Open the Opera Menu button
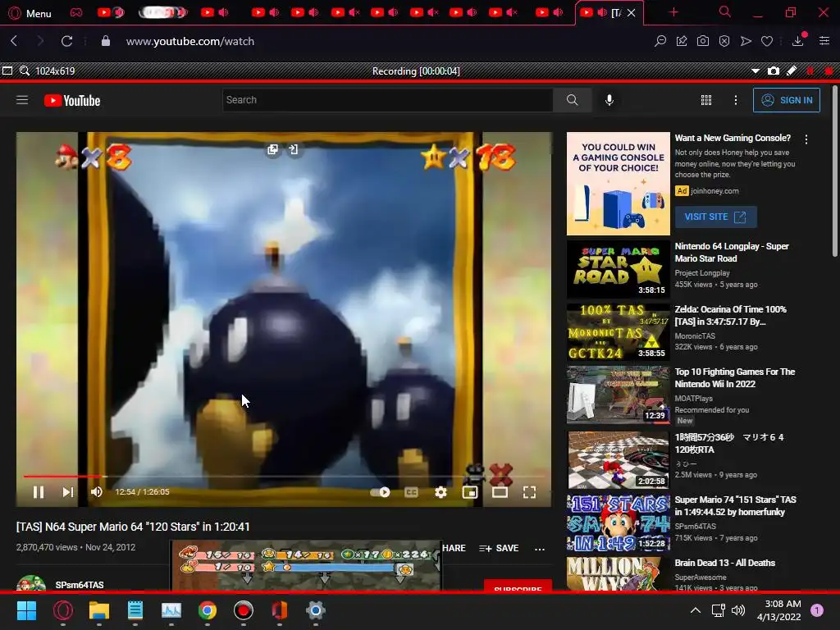Screen dimensions: 840x630 tap(30, 13)
